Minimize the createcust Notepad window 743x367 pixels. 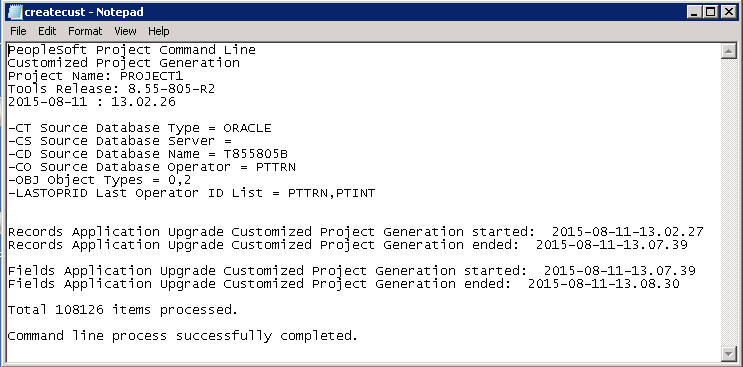[x=695, y=12]
